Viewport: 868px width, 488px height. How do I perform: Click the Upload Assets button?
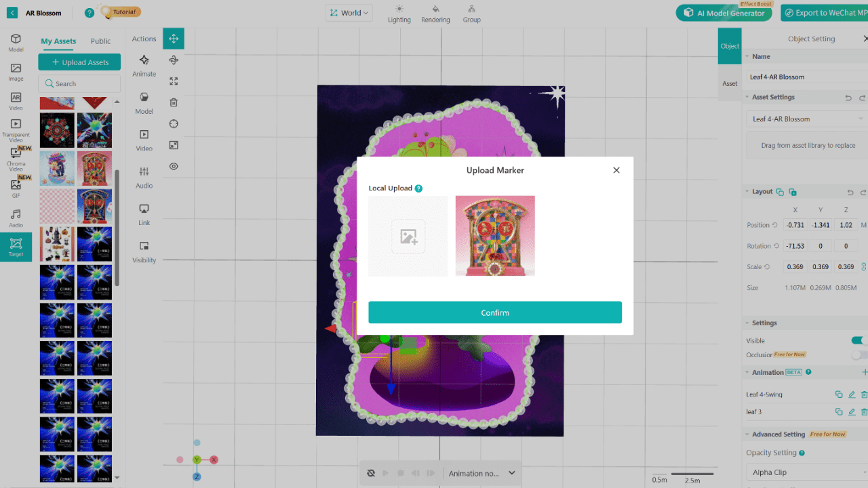79,62
